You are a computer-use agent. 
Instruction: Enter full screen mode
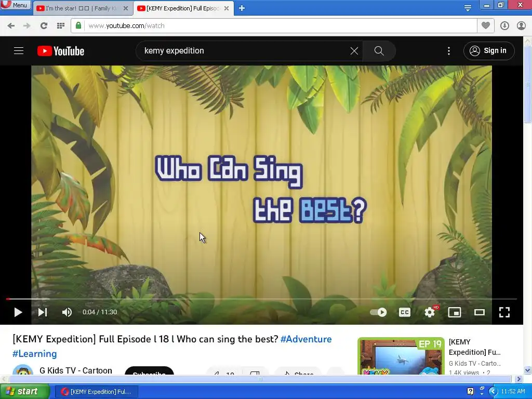(504, 312)
